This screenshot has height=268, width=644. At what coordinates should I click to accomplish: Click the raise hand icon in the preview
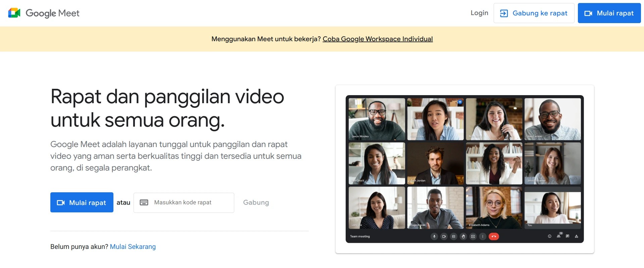click(463, 237)
